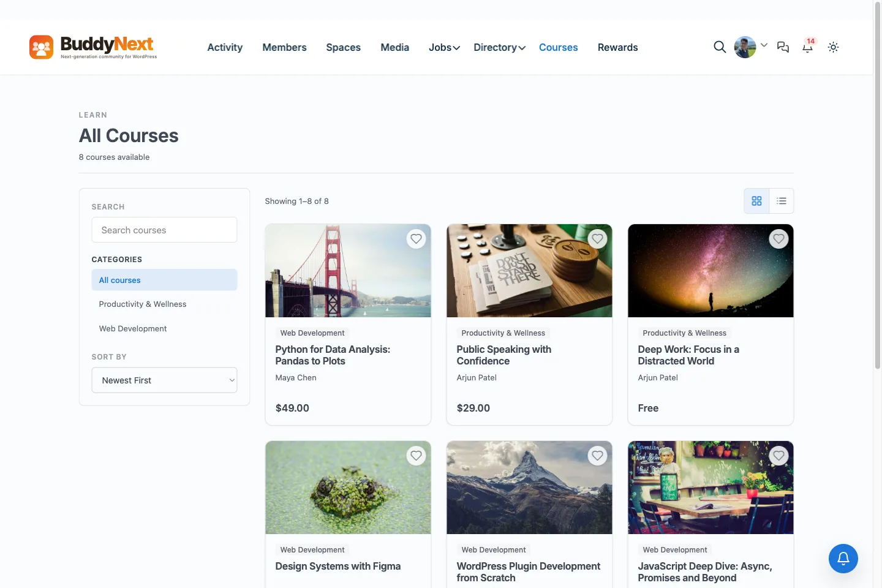882x588 pixels.
Task: Click the user profile avatar
Action: 745,47
